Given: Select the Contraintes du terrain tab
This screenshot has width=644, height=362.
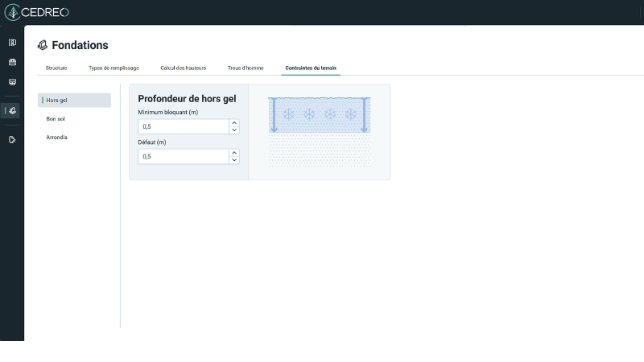Looking at the screenshot, I should point(311,68).
